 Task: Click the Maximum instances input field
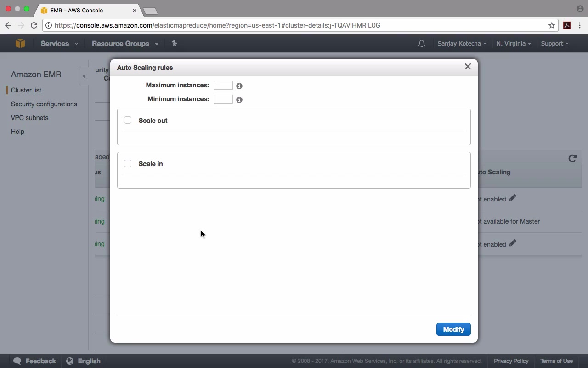click(x=223, y=86)
